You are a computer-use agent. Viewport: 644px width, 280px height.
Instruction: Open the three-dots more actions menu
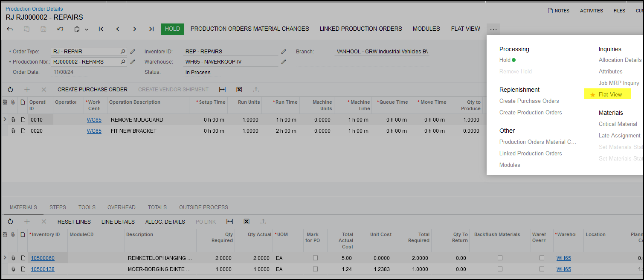click(493, 29)
